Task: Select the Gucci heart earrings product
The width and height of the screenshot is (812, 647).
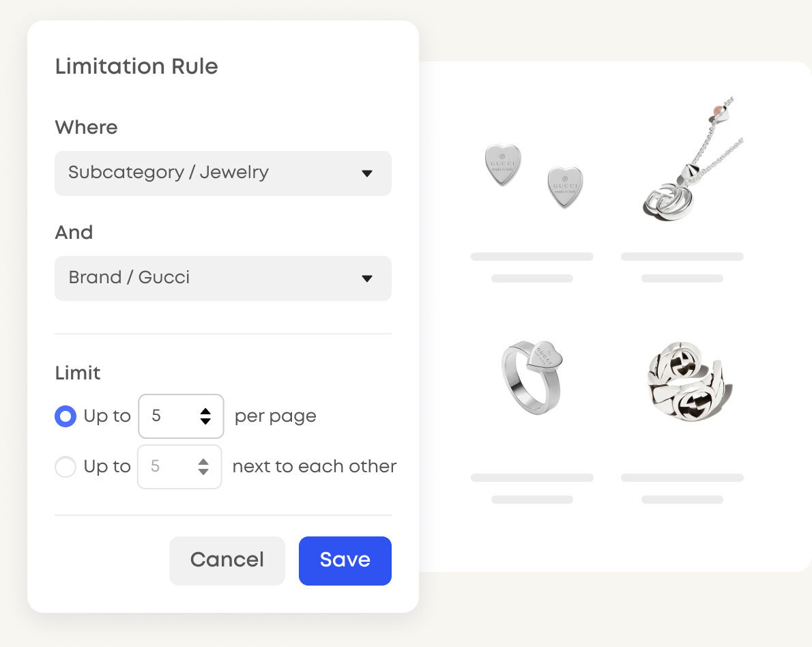Action: [x=533, y=175]
